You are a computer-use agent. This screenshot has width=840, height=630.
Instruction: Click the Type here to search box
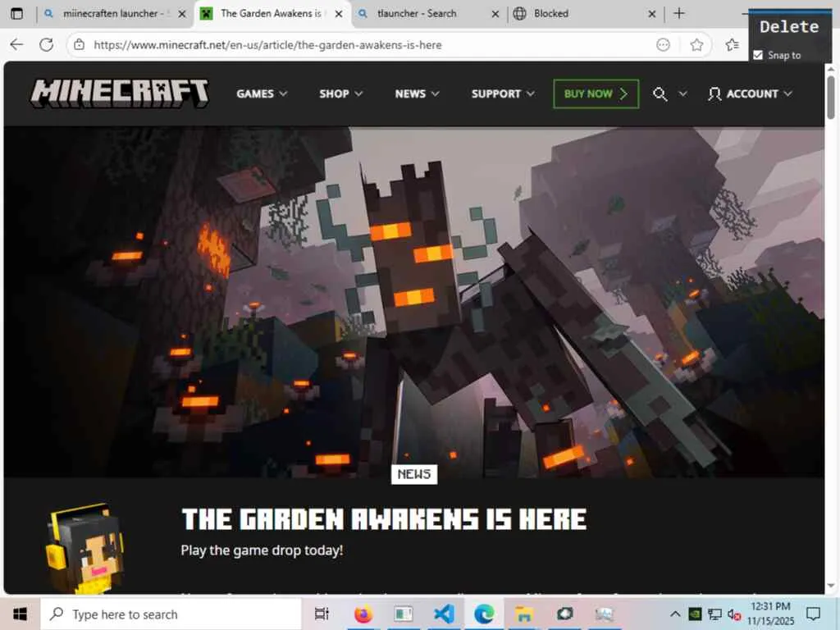(171, 614)
